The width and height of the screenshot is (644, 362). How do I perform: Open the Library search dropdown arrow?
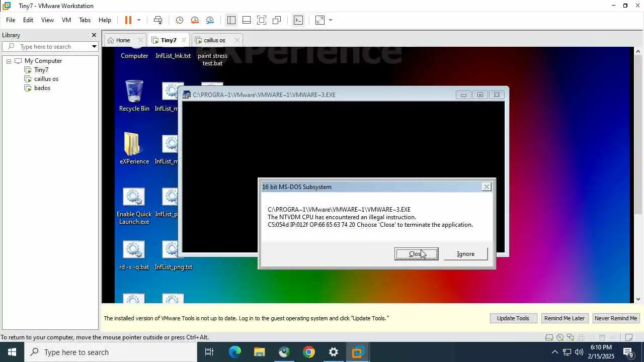coord(94,46)
